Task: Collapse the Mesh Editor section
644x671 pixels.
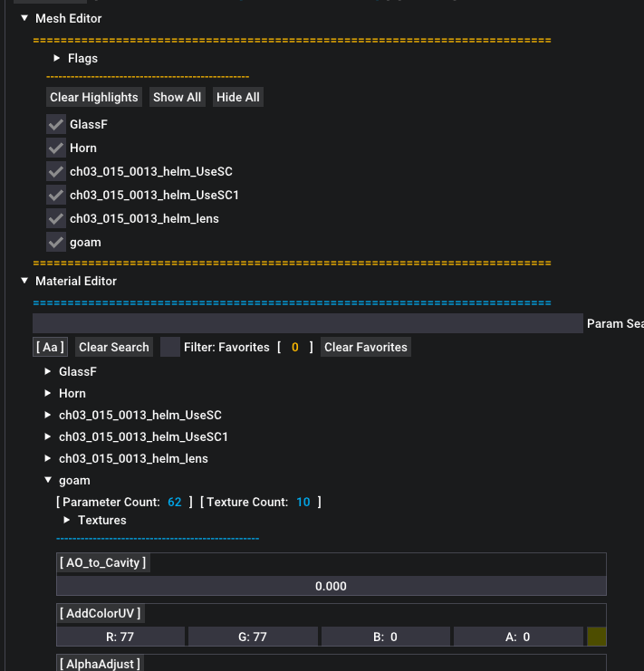Action: [x=24, y=18]
